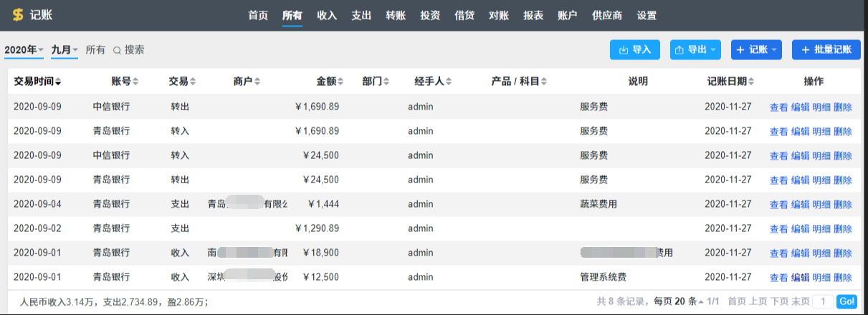Open the 2020年 year dropdown
Image resolution: width=868 pixels, height=315 pixels.
coord(24,50)
